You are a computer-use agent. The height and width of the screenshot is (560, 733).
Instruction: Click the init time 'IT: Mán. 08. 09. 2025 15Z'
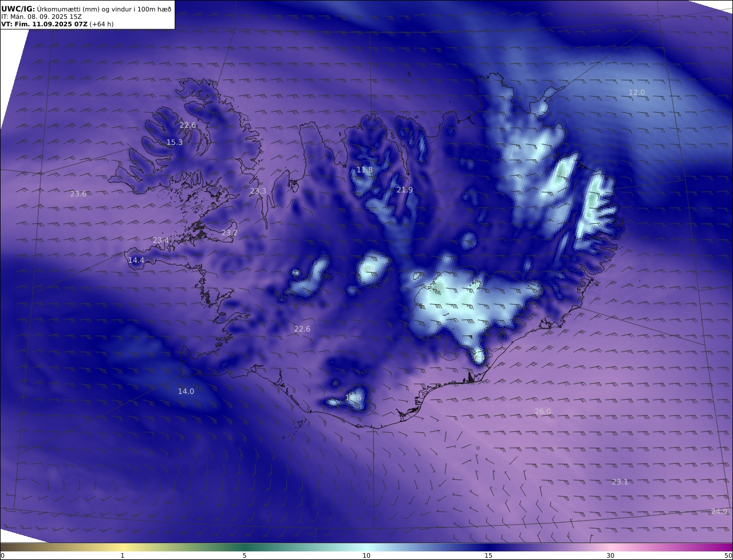[41, 17]
